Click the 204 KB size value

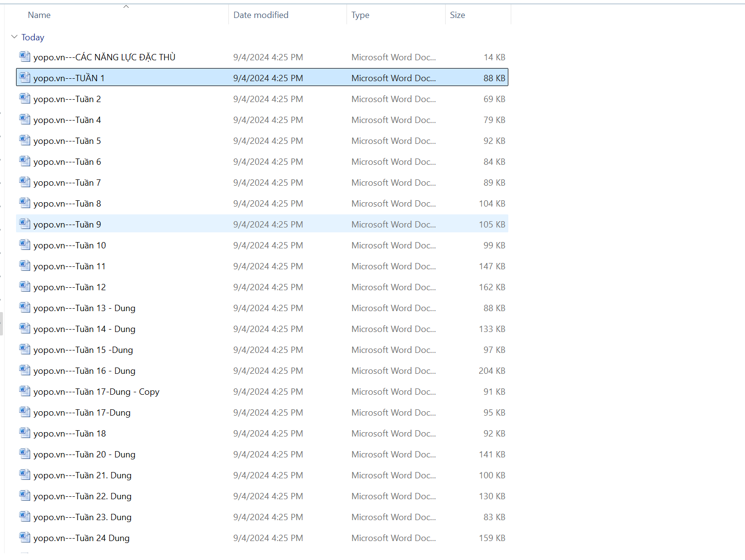492,371
